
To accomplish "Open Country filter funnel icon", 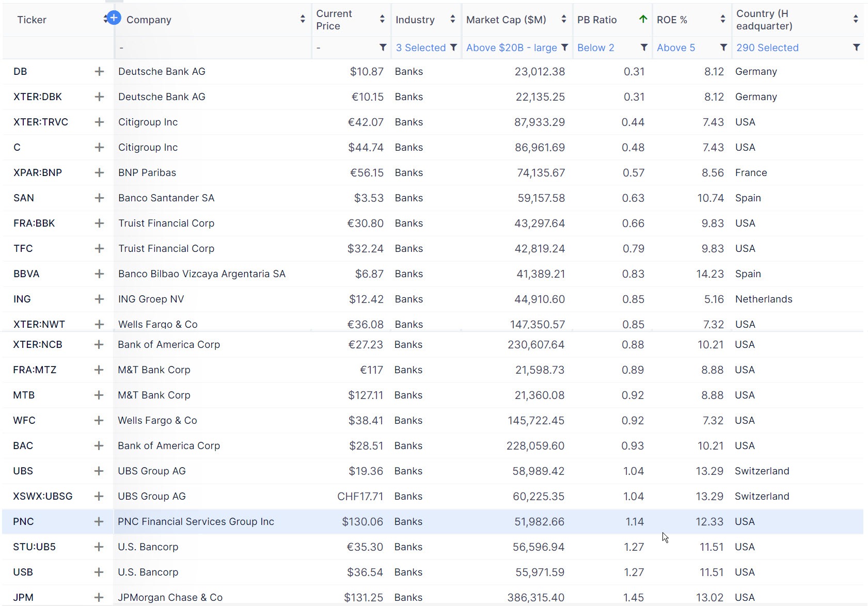I will pos(856,47).
